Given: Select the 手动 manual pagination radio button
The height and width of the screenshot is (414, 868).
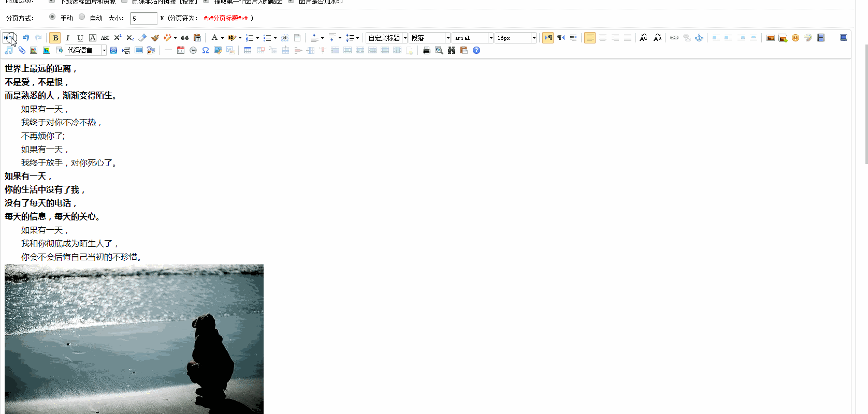Looking at the screenshot, I should (x=52, y=17).
